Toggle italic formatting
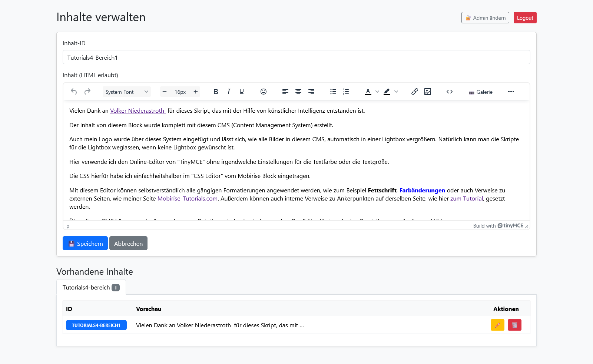Image resolution: width=593 pixels, height=364 pixels. [x=229, y=92]
